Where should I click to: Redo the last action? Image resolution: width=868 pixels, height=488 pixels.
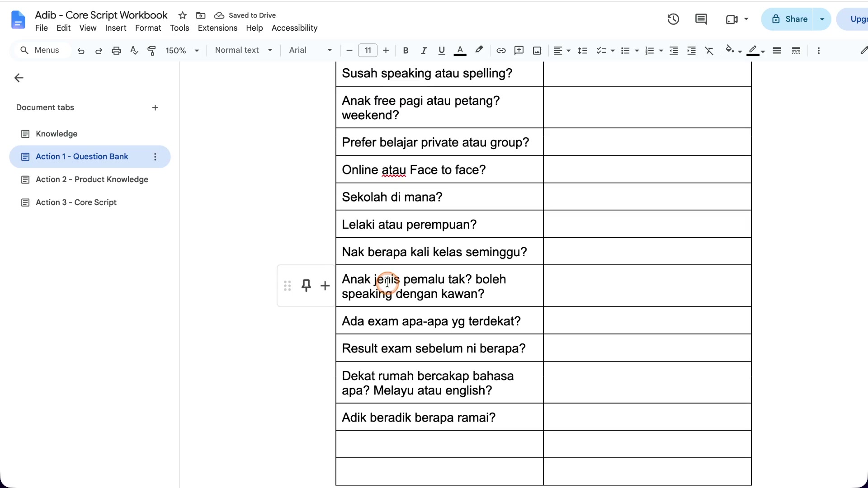pos(99,51)
